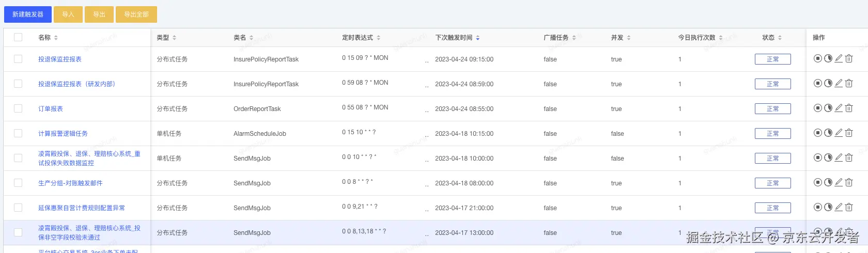This screenshot has width=868, height=253.
Task: Delete the 生产分组-对账触发邮件 trigger
Action: pyautogui.click(x=849, y=182)
